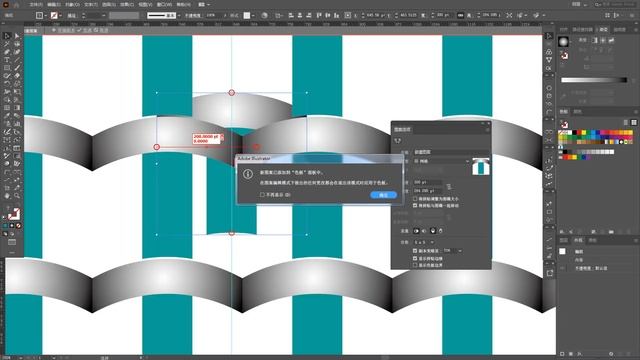Open the 编辑(E) menu
The height and width of the screenshot is (360, 640).
tap(54, 4)
